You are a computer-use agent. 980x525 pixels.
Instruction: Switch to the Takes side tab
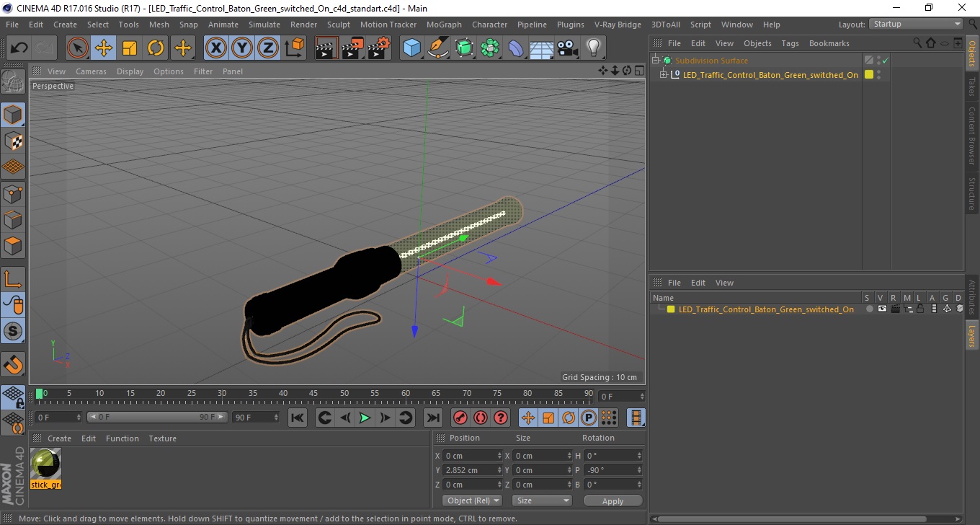pyautogui.click(x=972, y=87)
